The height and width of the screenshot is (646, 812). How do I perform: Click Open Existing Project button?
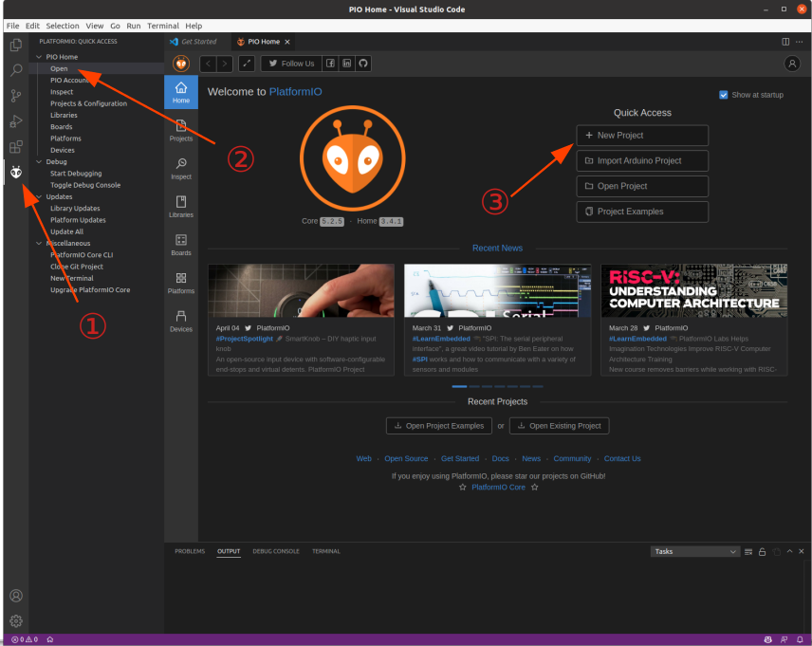(x=560, y=426)
